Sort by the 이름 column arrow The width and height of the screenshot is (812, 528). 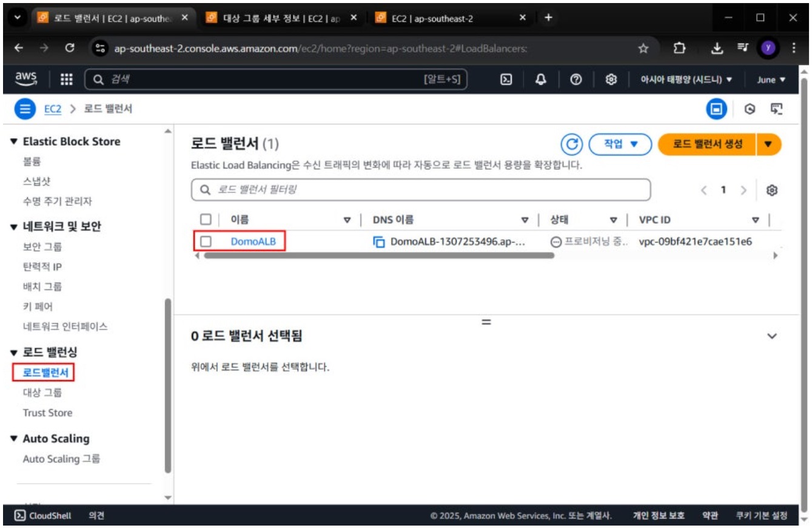[347, 220]
